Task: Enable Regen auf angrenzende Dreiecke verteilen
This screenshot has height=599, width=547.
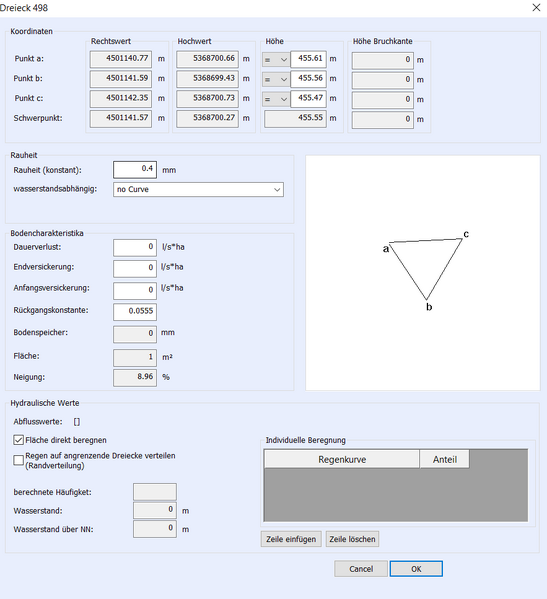Action: (x=18, y=460)
